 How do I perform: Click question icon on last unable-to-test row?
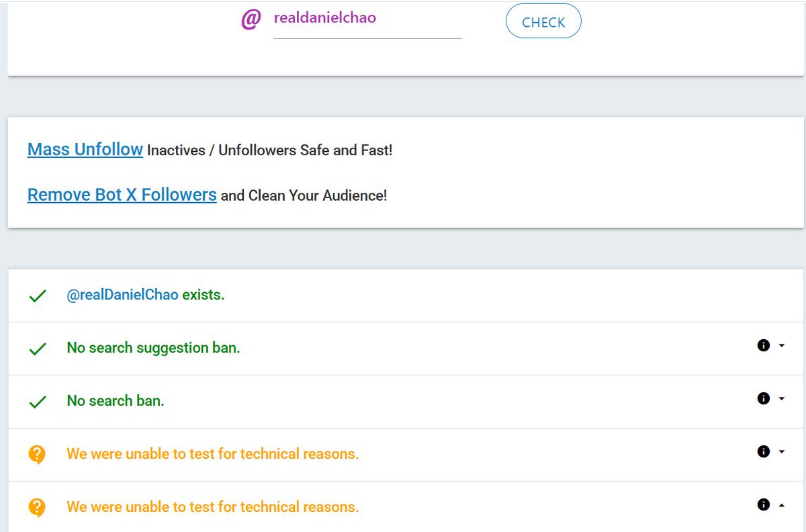point(37,508)
